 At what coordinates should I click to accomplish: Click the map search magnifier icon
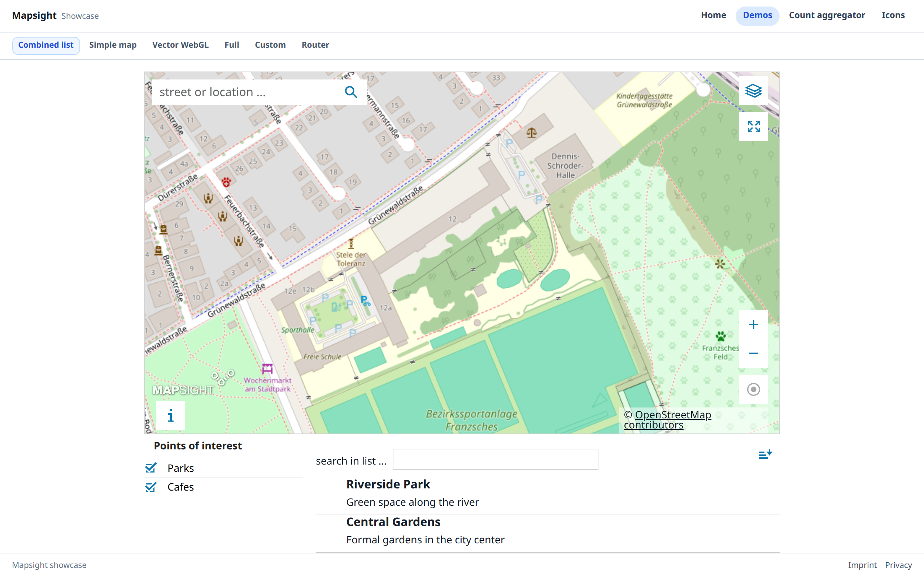point(351,92)
